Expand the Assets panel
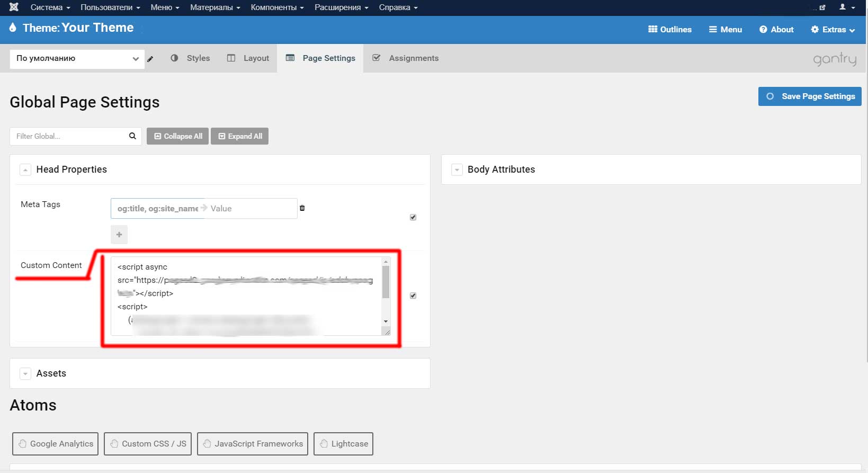868x473 pixels. pos(25,374)
